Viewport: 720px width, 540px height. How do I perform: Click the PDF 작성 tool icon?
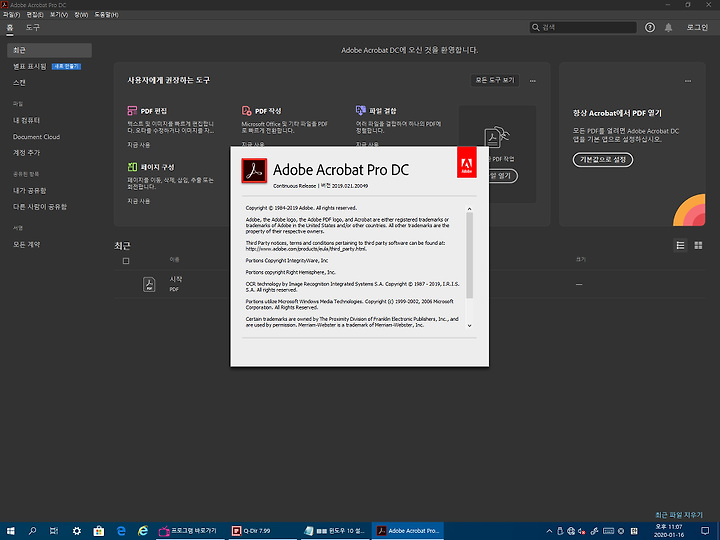(x=247, y=111)
